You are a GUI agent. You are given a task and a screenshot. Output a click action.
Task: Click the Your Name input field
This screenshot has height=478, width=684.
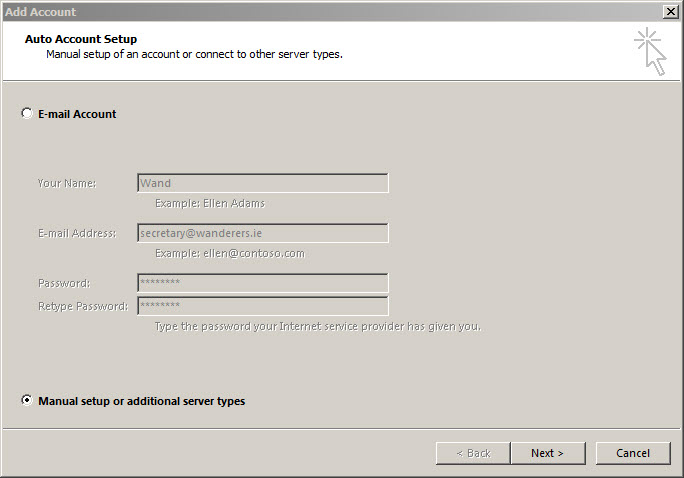263,183
